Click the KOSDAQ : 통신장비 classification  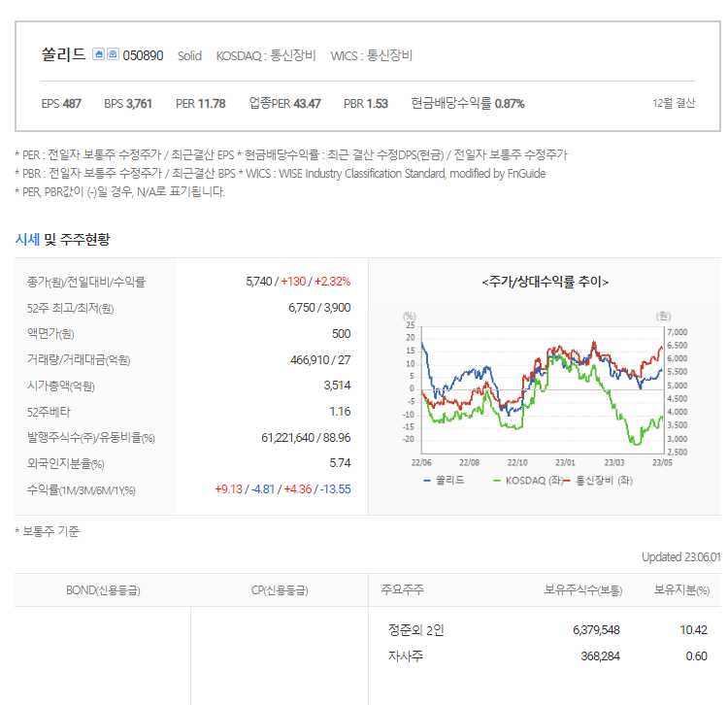pos(266,55)
